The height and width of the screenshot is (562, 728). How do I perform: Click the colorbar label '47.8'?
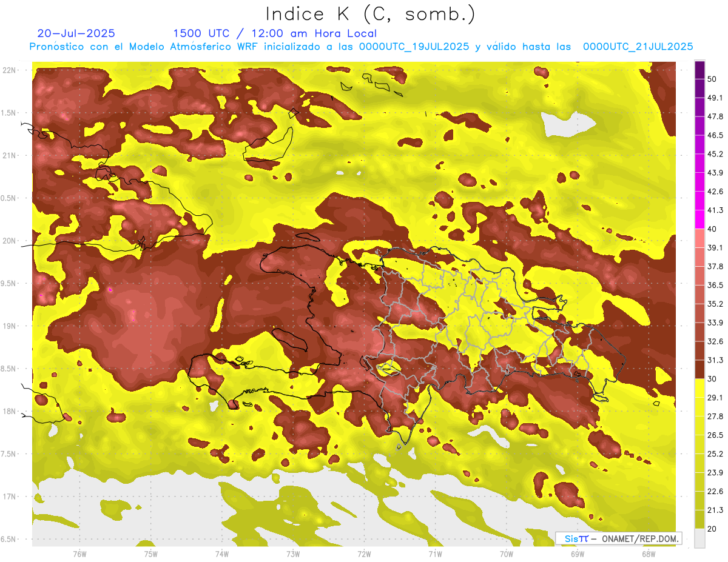point(715,116)
